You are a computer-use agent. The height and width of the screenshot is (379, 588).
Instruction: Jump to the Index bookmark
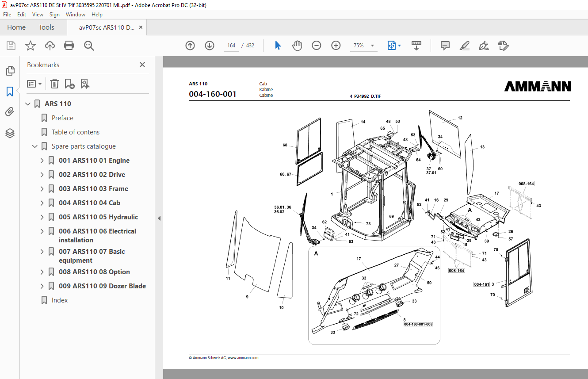60,300
